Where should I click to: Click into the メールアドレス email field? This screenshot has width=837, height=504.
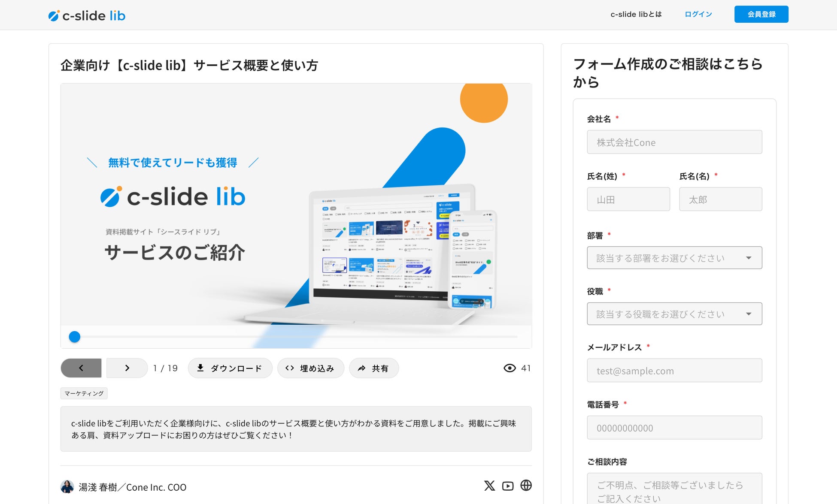point(674,371)
